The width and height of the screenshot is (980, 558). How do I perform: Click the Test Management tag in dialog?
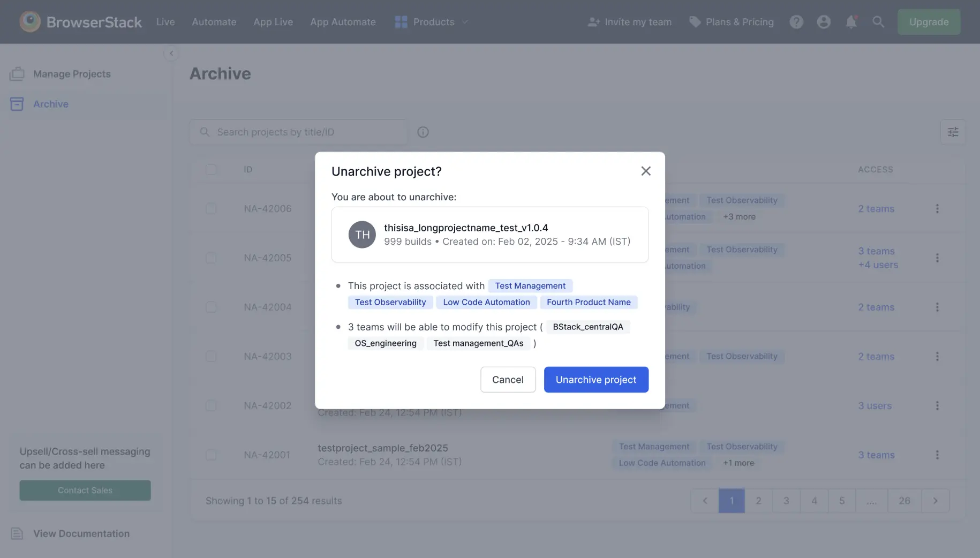[530, 286]
